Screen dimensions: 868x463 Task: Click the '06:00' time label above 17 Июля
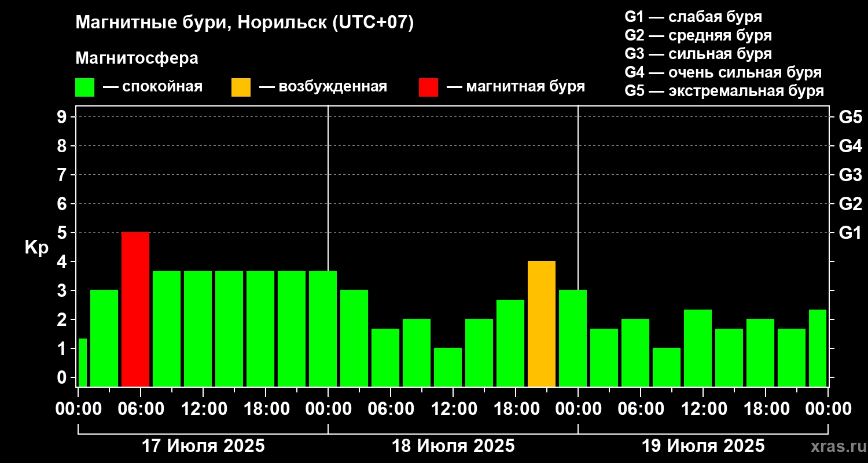coord(141,409)
